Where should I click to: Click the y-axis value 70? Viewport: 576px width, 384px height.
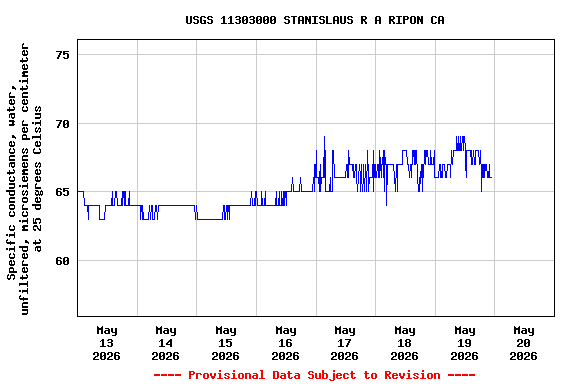pyautogui.click(x=62, y=124)
